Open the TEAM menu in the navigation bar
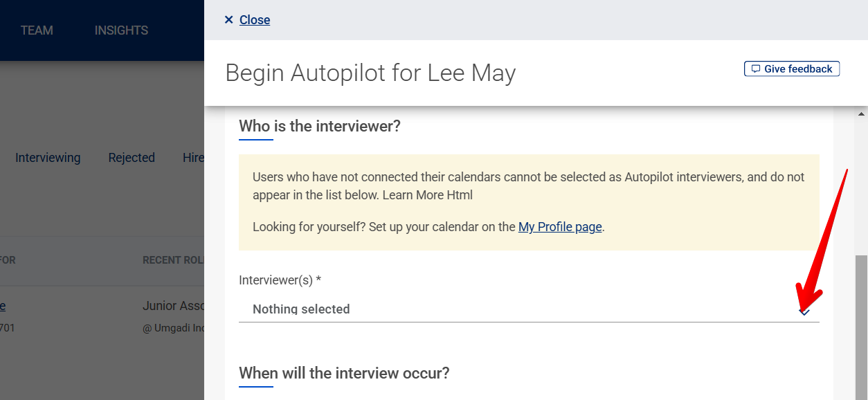 pos(36,30)
